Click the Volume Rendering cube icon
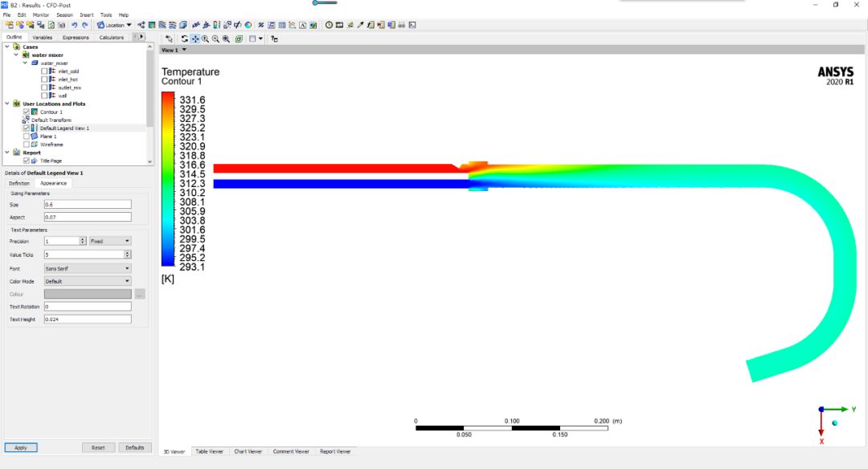 pyautogui.click(x=182, y=25)
